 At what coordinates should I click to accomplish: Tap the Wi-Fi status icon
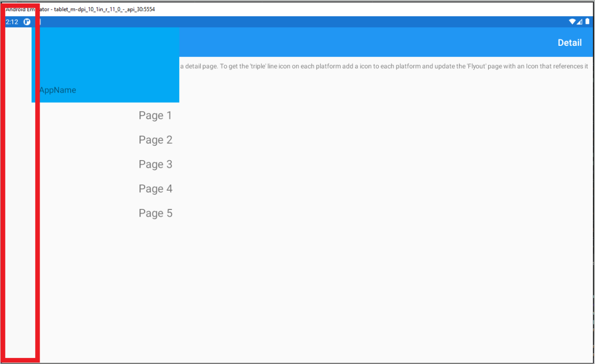pyautogui.click(x=572, y=21)
